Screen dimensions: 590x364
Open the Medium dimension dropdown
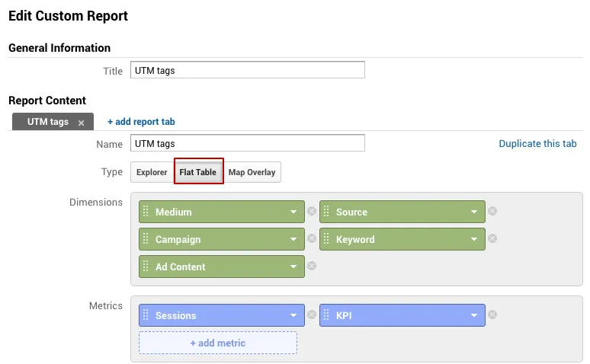[x=293, y=212]
